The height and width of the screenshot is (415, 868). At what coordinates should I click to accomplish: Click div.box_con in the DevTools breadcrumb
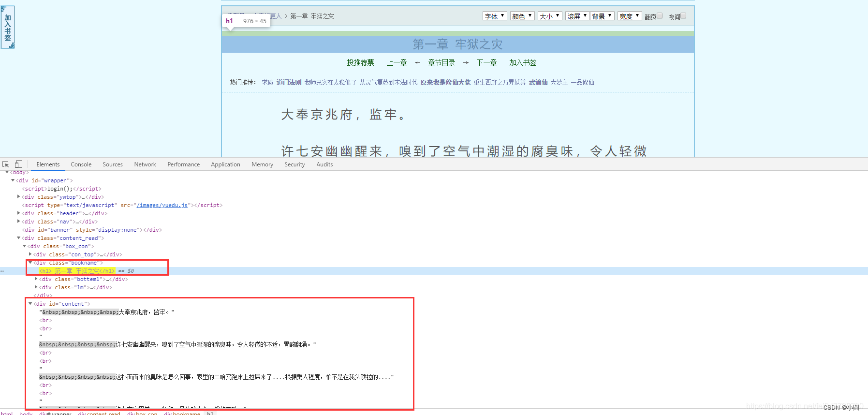tap(142, 413)
